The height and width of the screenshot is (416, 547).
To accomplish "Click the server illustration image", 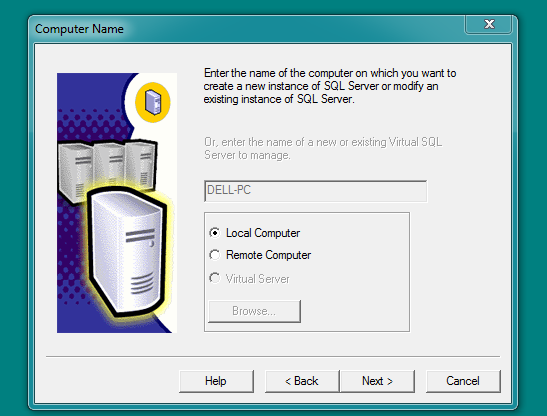I will click(x=117, y=203).
